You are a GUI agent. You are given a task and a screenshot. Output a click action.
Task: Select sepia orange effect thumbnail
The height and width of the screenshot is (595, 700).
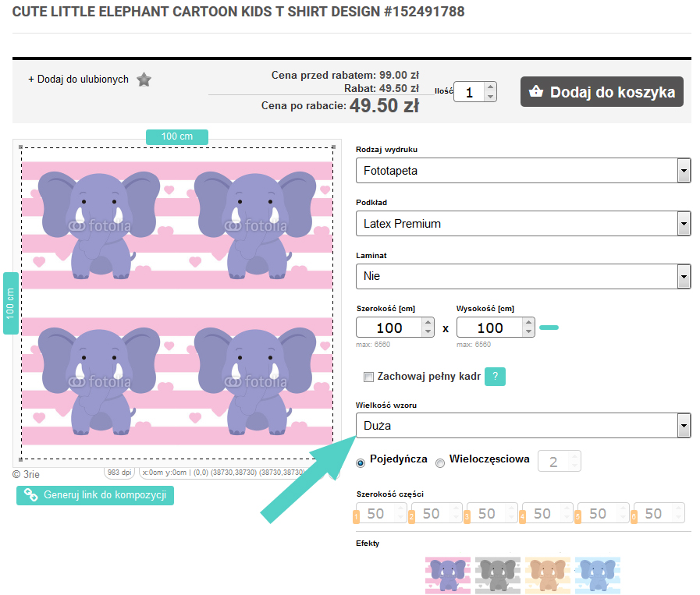548,576
